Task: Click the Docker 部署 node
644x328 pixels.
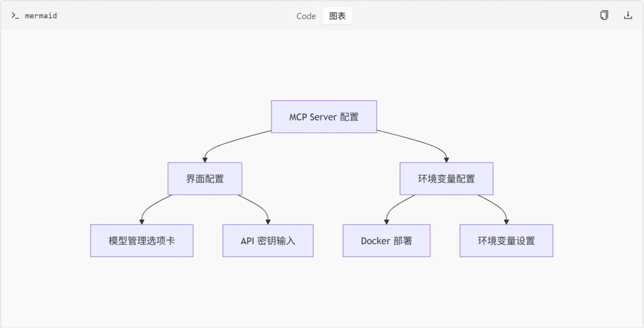Action: click(x=386, y=240)
